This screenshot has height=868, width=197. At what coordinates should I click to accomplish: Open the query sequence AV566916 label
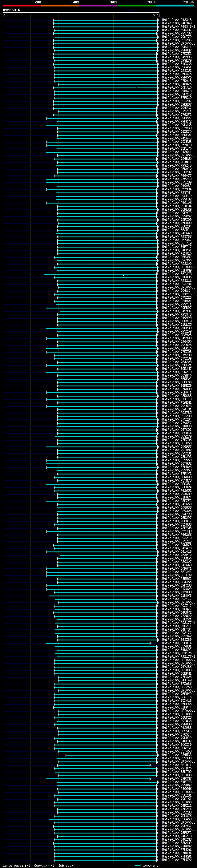click(x=11, y=10)
